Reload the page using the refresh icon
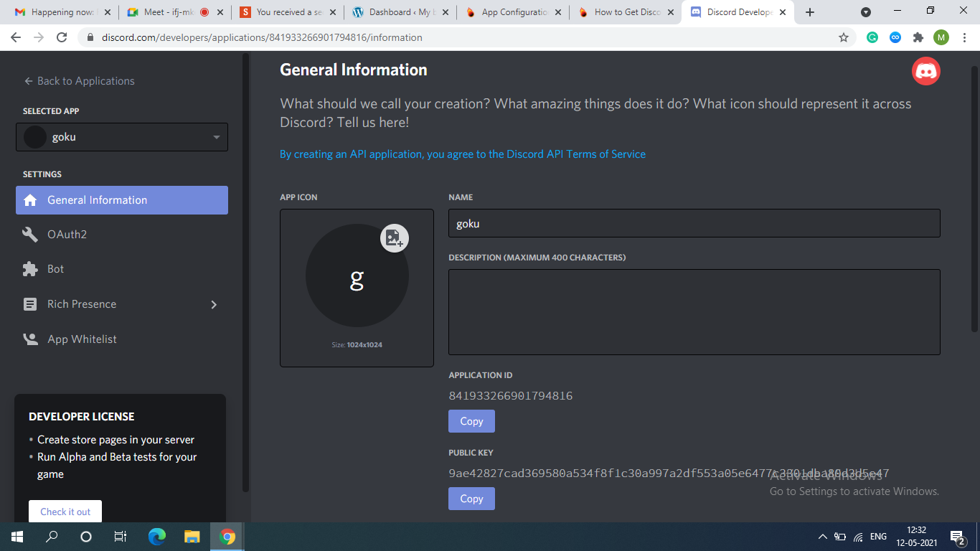 62,37
